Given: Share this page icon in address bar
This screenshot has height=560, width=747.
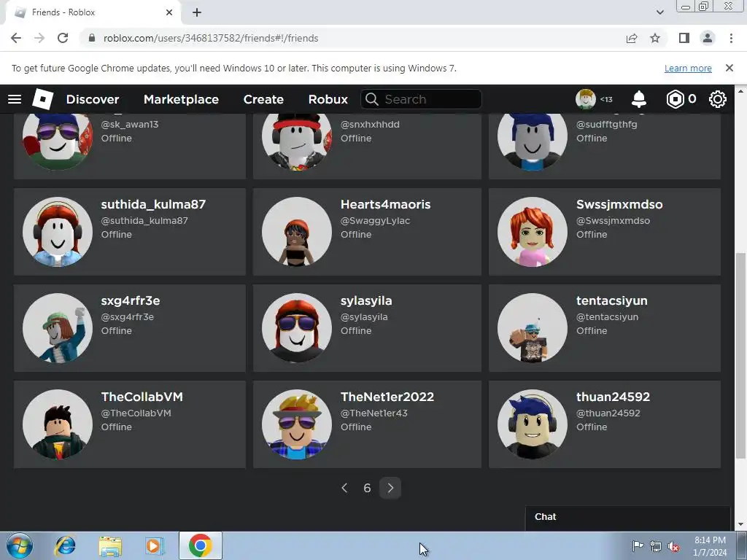Looking at the screenshot, I should (x=632, y=38).
